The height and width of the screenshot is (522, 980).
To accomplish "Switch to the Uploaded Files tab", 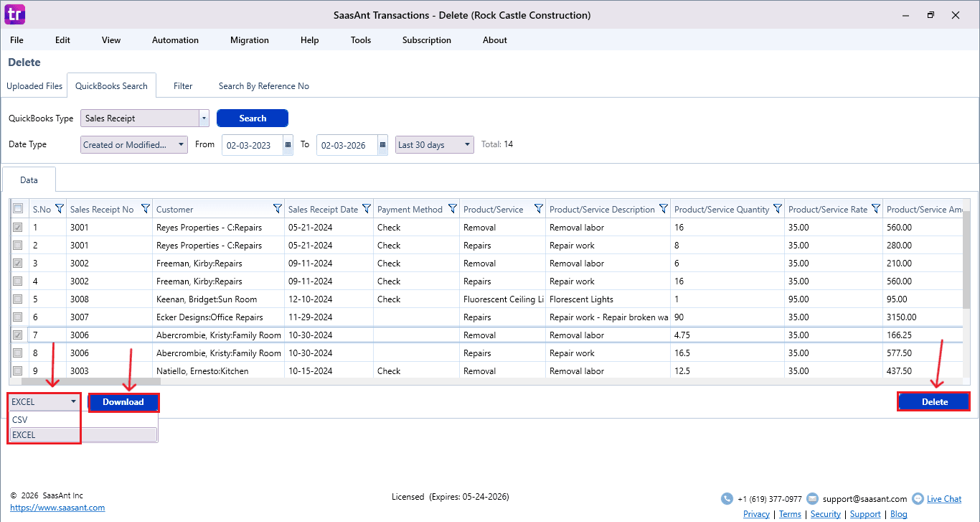I will (34, 86).
